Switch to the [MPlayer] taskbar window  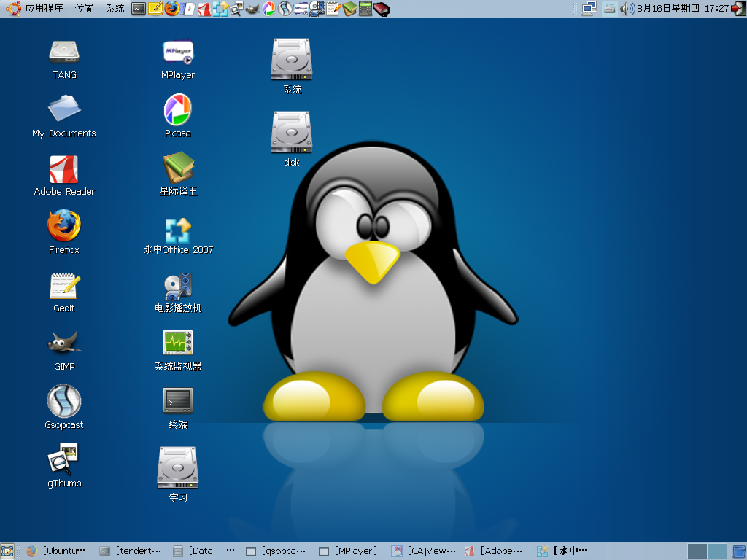(349, 551)
